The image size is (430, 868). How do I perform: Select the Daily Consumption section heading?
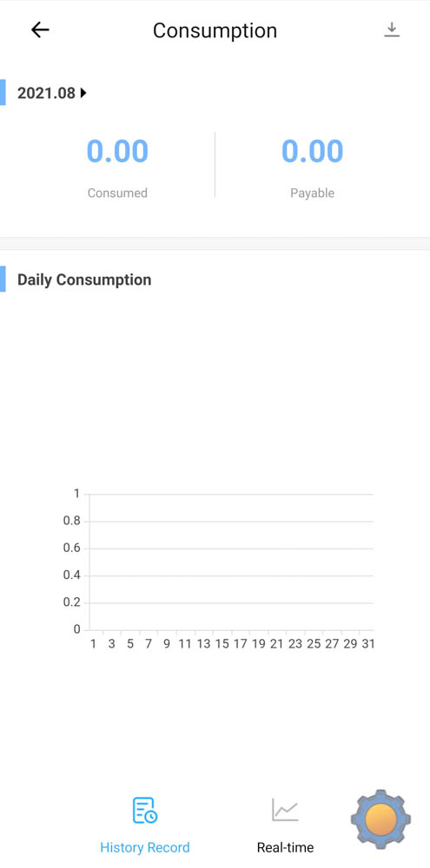click(84, 279)
